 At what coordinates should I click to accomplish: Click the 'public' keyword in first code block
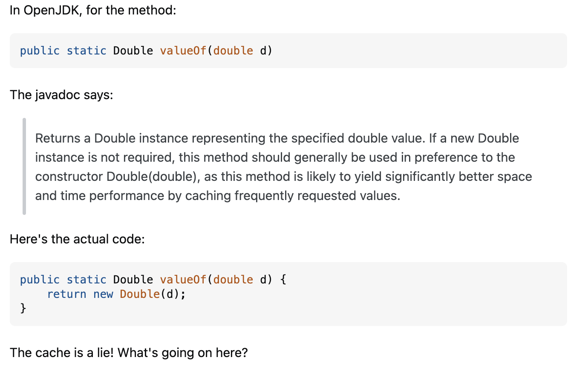(x=40, y=51)
